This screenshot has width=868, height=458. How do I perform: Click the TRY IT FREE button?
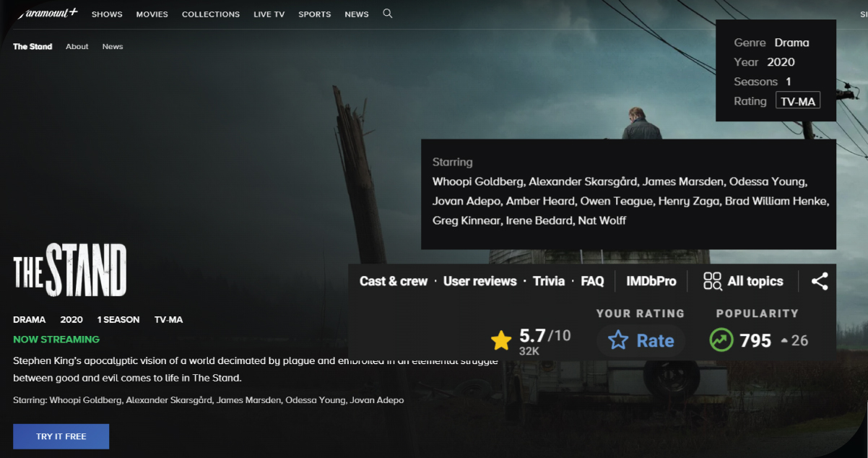point(61,436)
